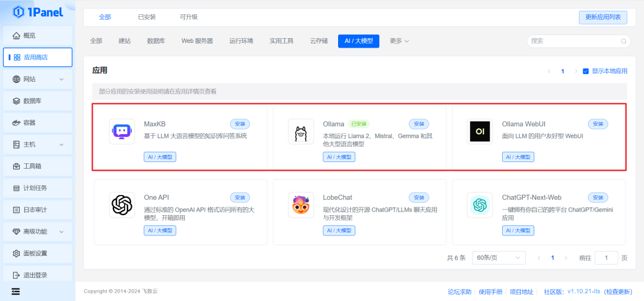Install the ChatGPT-Next-Web app
Screen dimensions: 644x301
point(598,197)
